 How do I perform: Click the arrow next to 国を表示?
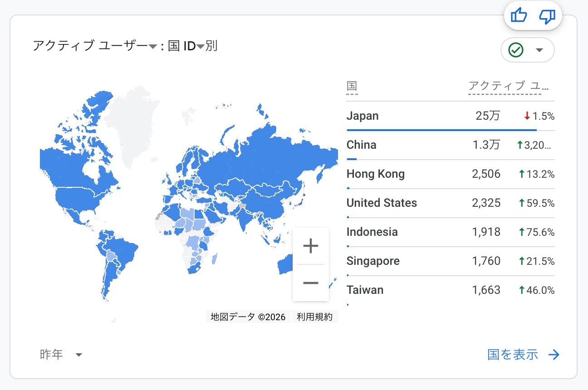554,355
